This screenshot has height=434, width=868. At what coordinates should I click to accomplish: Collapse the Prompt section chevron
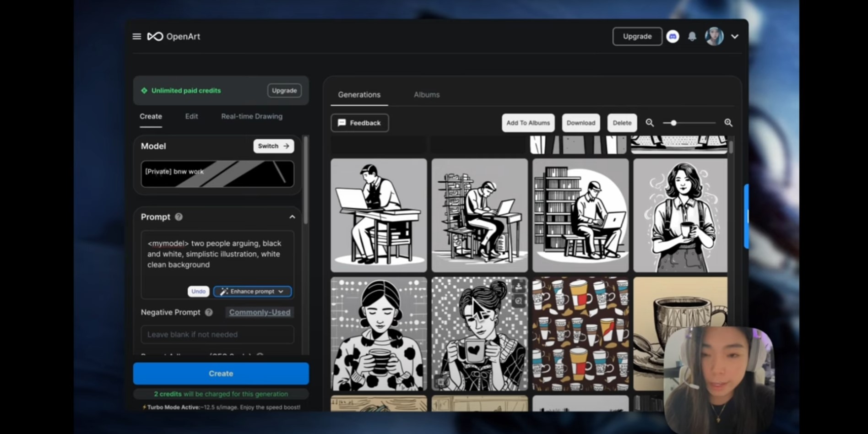[292, 217]
